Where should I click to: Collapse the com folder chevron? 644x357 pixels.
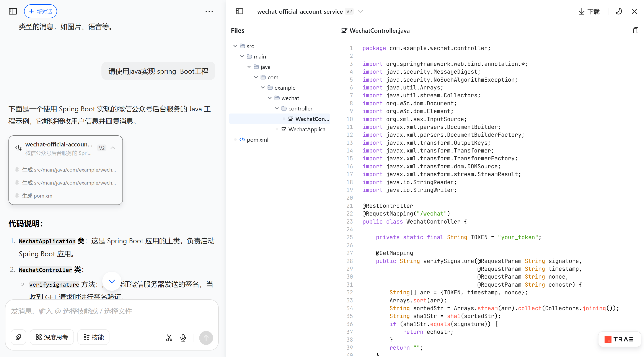click(256, 77)
